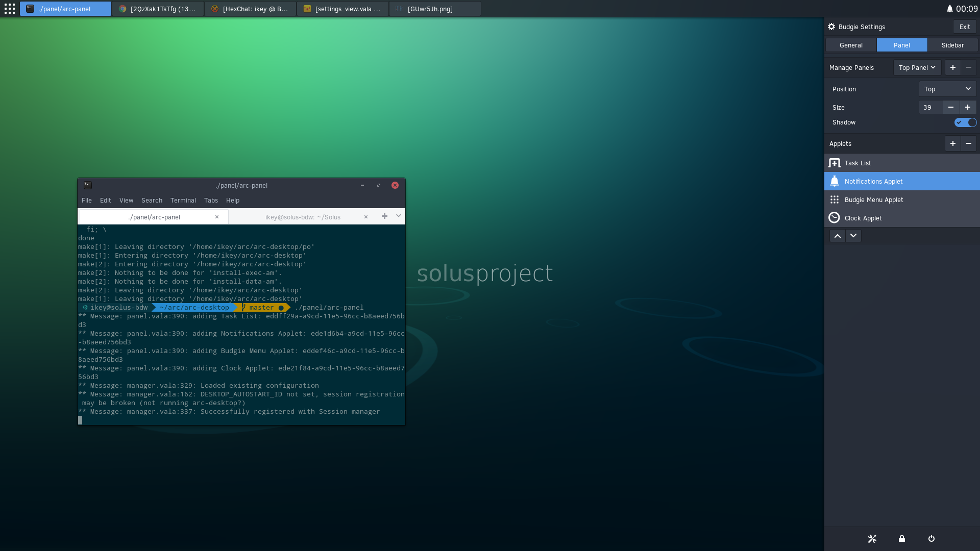Click the Budgie Settings gear icon
This screenshot has height=551, width=980.
coord(831,27)
